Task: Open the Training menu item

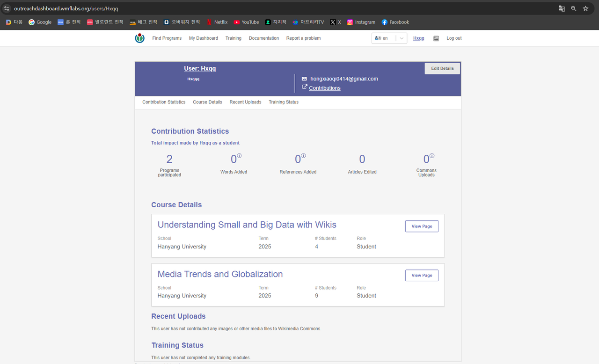Action: point(234,38)
